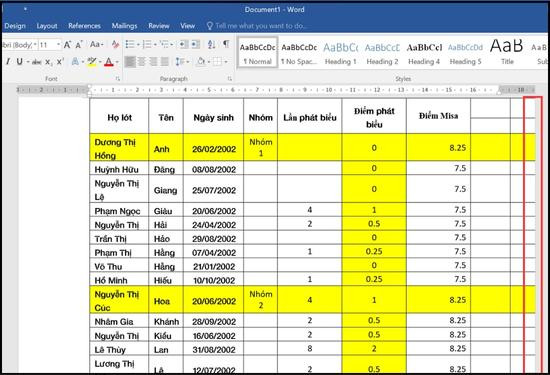Click the 'Nhóm 2' cell

261,300
